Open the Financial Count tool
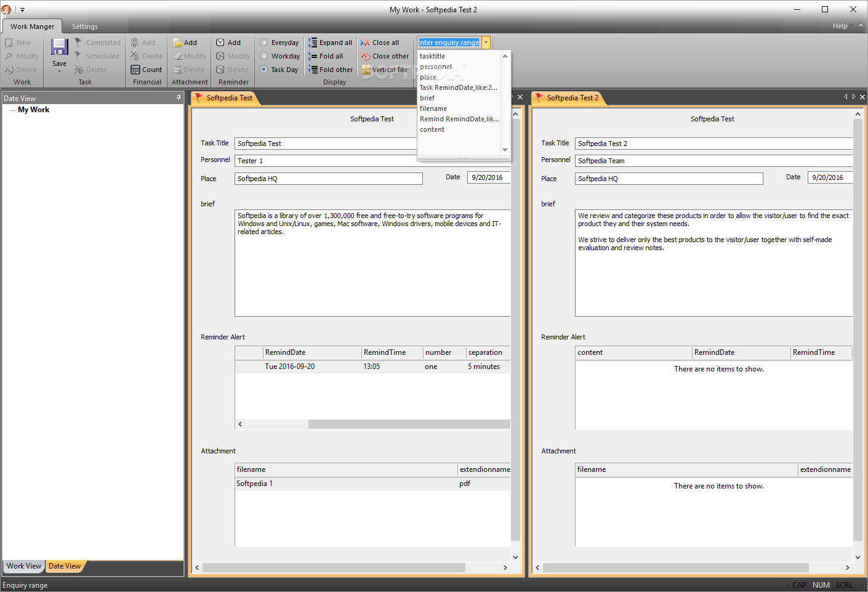Viewport: 868px width, 592px height. (147, 70)
